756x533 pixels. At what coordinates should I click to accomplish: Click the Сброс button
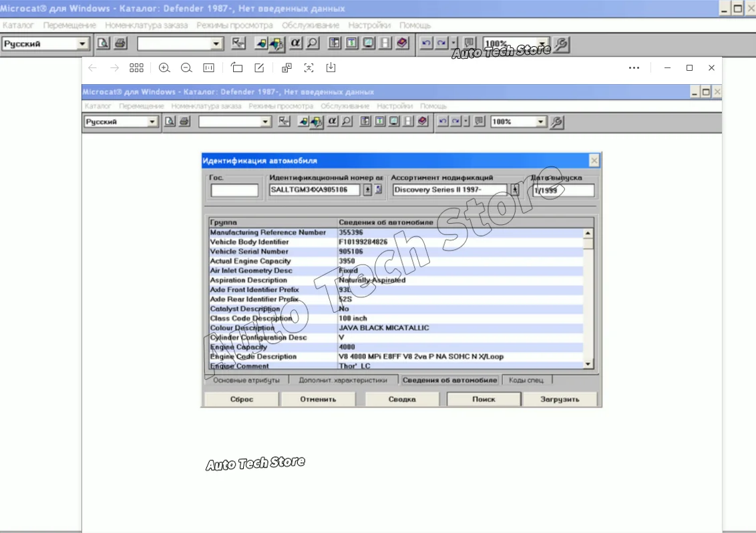pos(242,399)
